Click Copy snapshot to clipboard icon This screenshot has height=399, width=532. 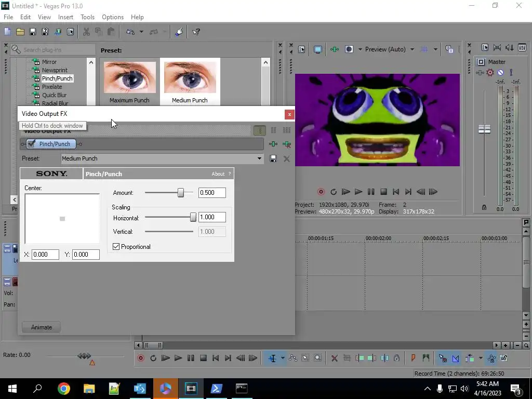(x=449, y=49)
